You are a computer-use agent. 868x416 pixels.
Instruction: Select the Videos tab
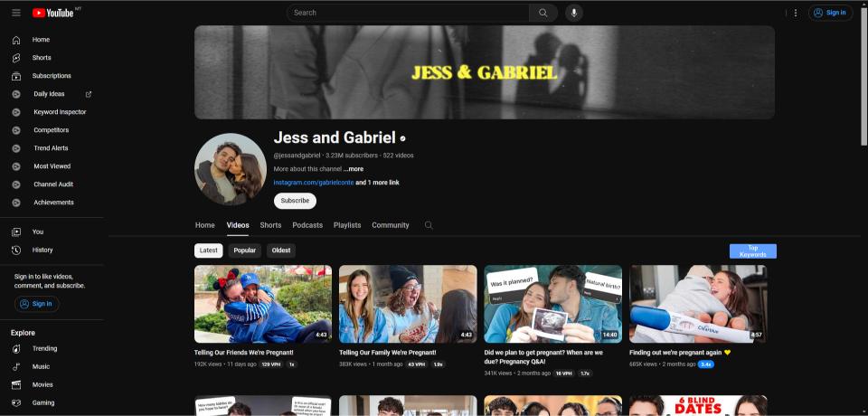point(238,225)
